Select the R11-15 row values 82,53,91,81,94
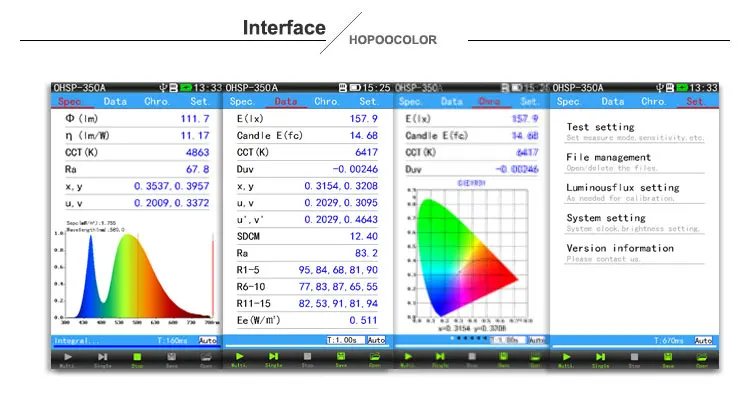750x396 pixels. click(338, 304)
